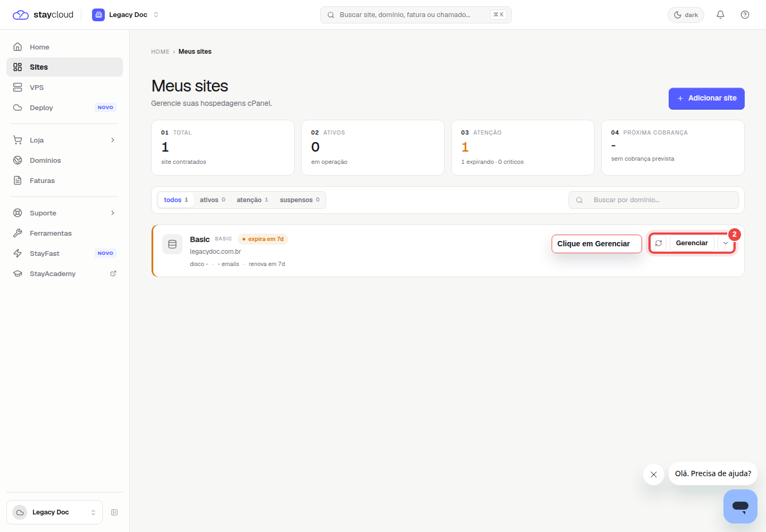The image size is (766, 532).
Task: Open the help question-mark icon
Action: [x=745, y=15]
